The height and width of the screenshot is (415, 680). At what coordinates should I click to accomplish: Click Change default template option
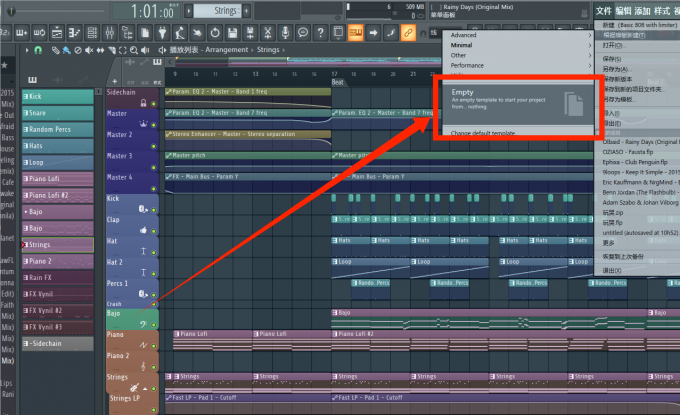(x=483, y=133)
